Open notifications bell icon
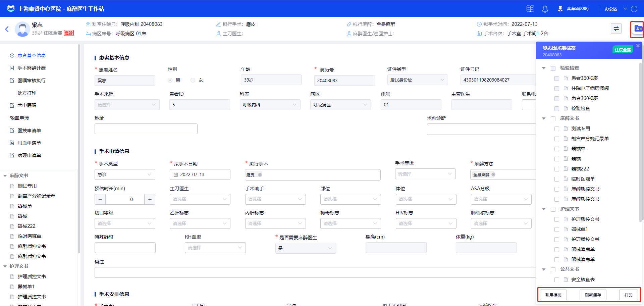 click(x=545, y=9)
